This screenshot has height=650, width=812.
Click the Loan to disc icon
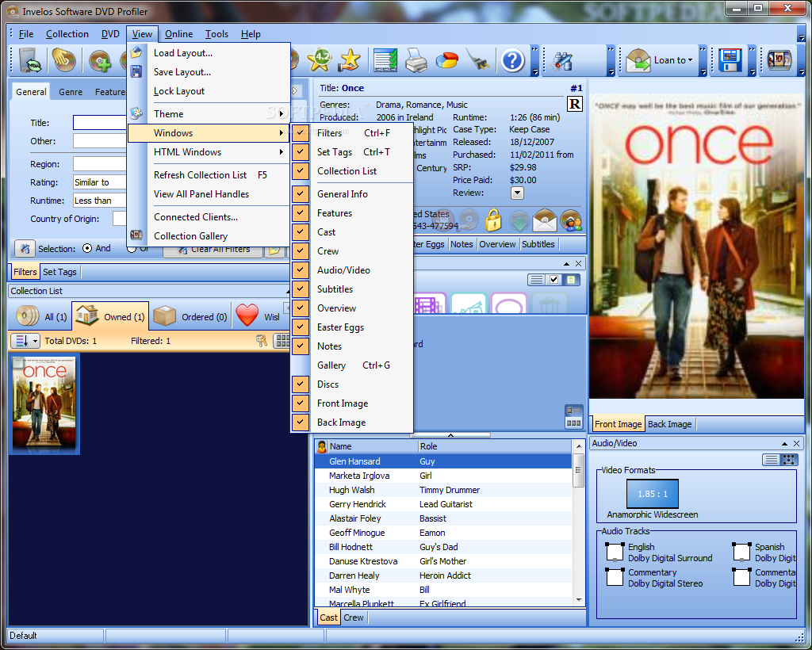tap(638, 60)
